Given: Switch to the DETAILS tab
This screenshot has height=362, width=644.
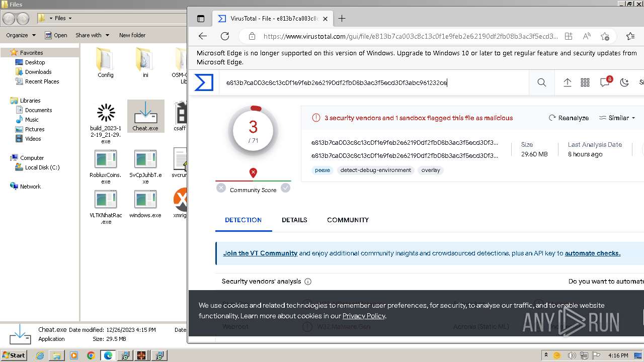Looking at the screenshot, I should [x=294, y=220].
